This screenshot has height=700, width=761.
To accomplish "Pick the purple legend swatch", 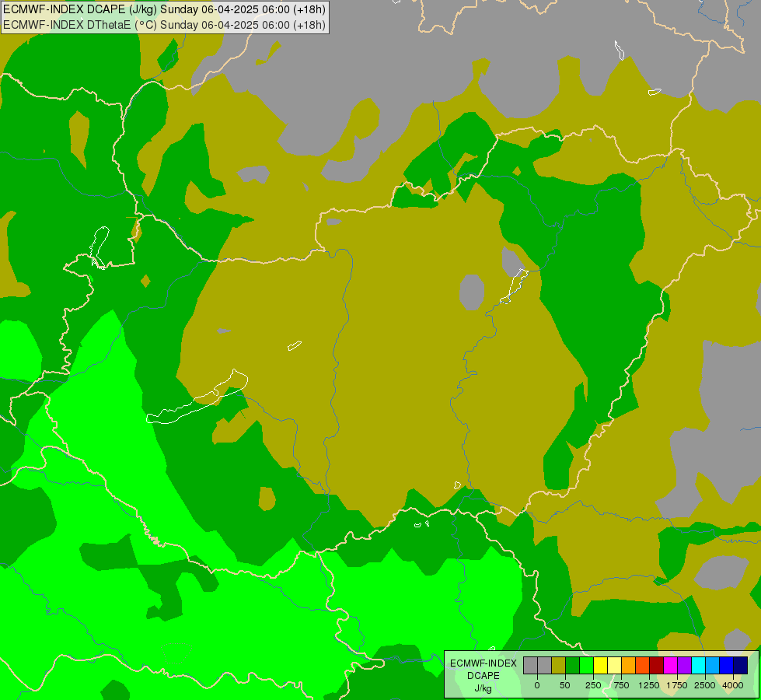I will (684, 665).
